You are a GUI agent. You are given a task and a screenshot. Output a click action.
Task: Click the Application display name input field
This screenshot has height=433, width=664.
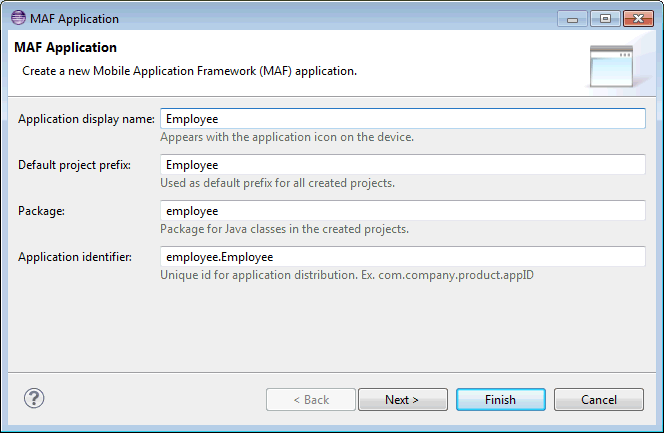403,119
